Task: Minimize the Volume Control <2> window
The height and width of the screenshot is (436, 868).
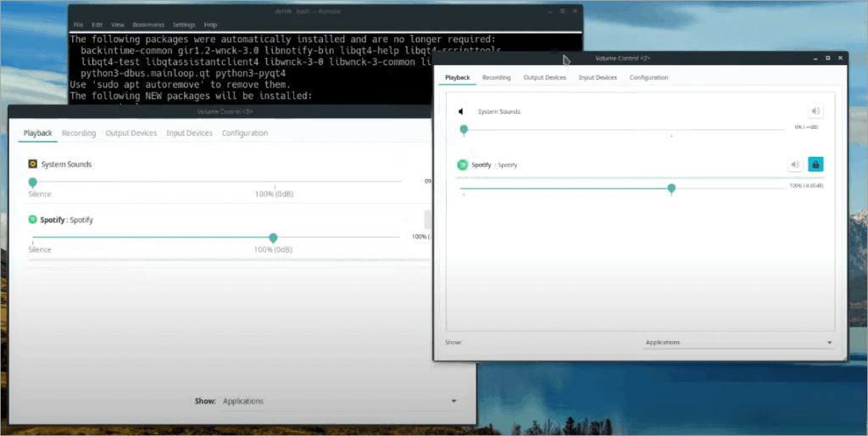Action: coord(815,58)
